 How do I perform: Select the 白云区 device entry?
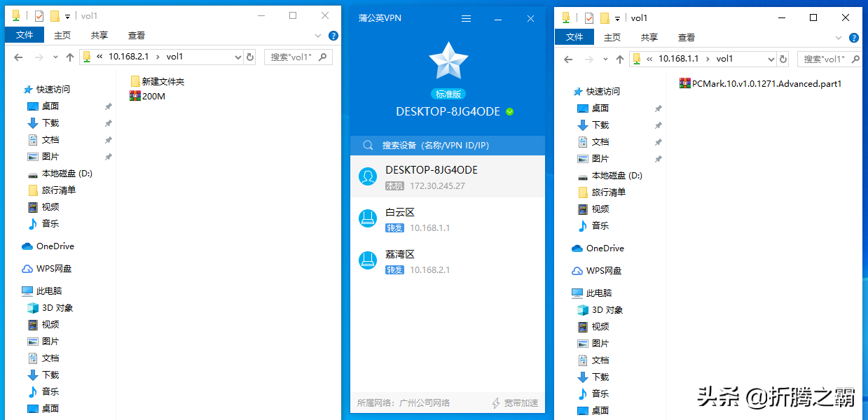coord(448,219)
